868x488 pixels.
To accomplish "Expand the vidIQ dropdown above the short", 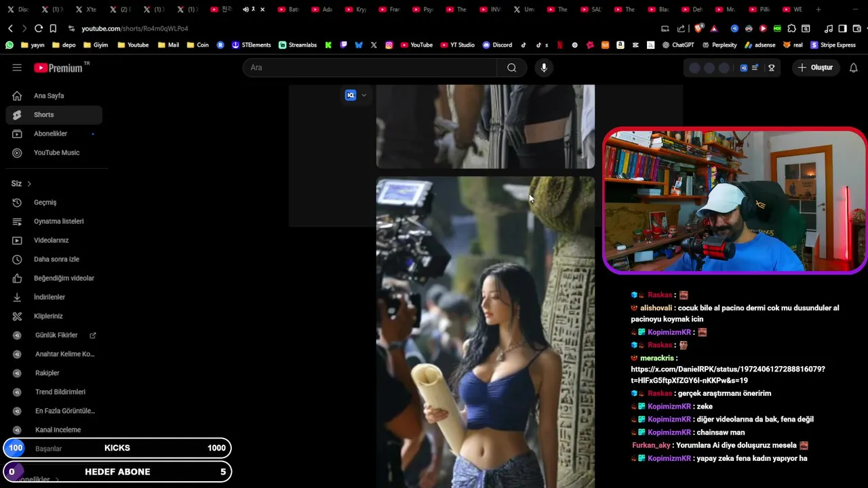I will 364,96.
